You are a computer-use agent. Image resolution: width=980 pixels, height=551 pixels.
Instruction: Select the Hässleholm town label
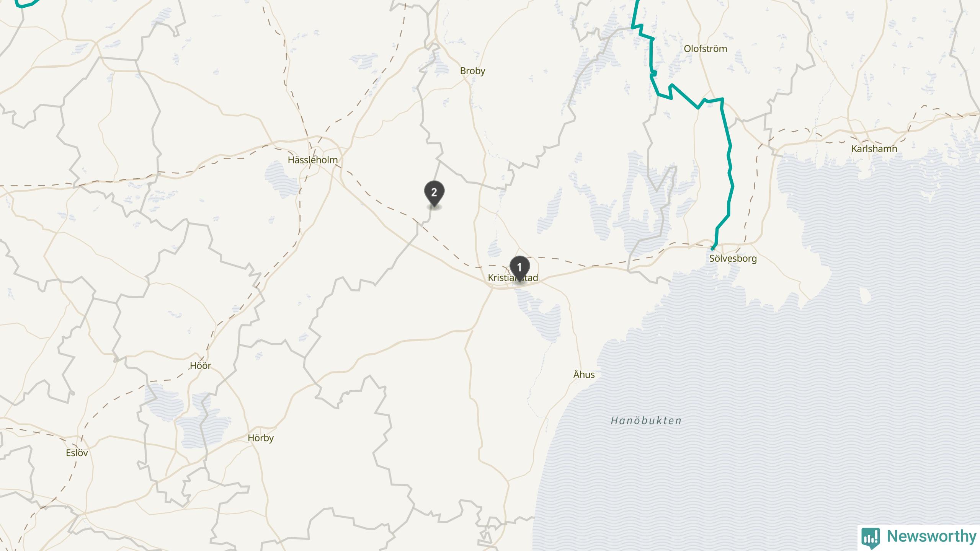pos(313,160)
